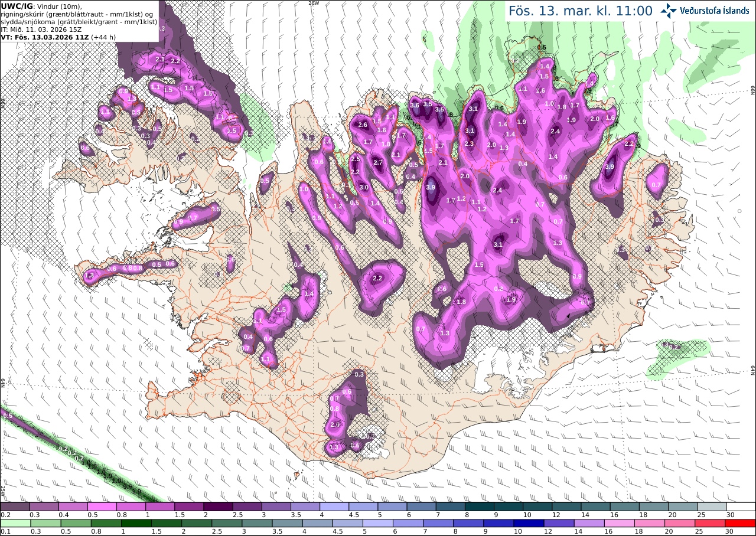
Task: Click the slydda/snjókoma legend description line
Action: (79, 21)
